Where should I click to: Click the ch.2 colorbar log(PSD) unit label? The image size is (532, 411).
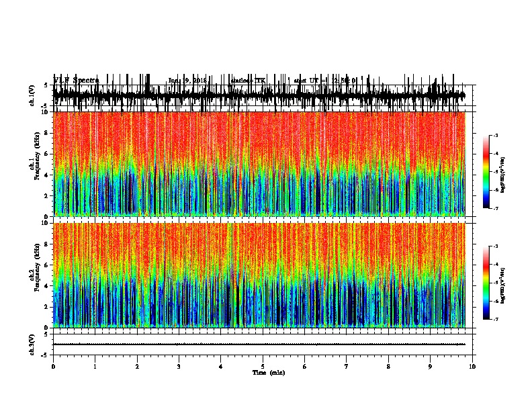point(502,285)
